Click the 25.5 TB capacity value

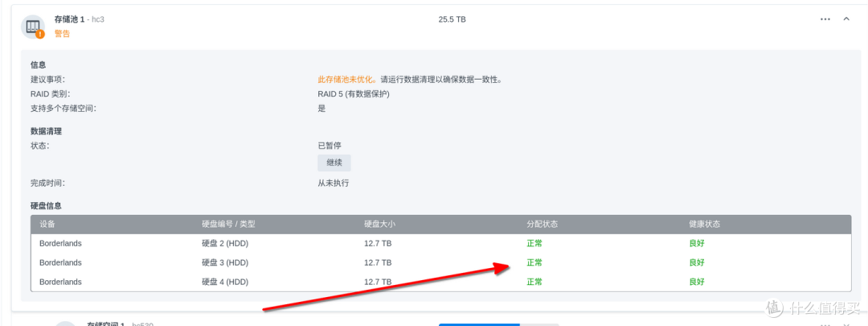[452, 19]
